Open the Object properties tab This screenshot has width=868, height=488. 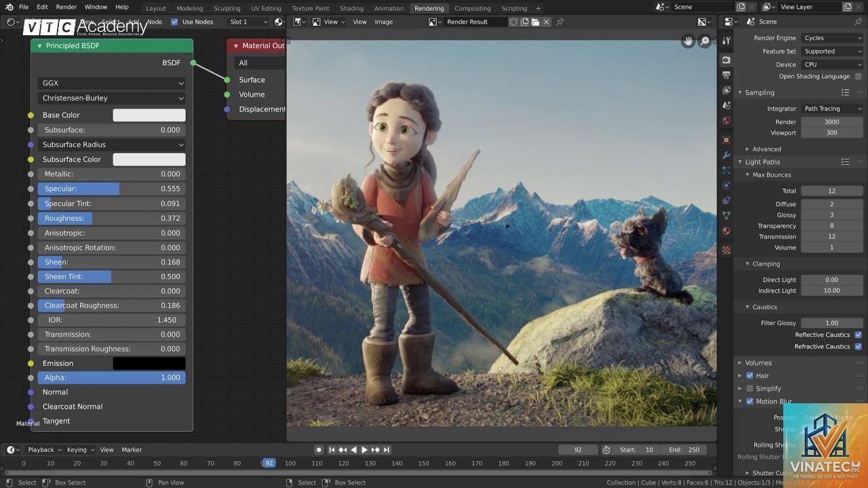pos(726,140)
